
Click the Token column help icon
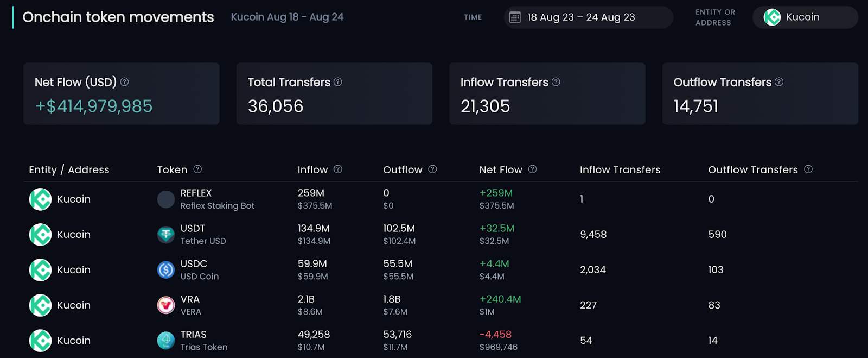[197, 169]
